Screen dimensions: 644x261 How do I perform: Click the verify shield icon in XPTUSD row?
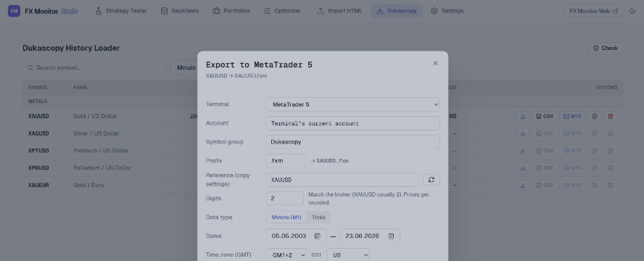point(594,151)
